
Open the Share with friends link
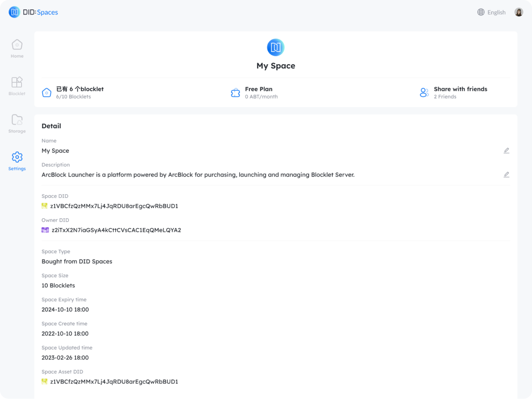pos(460,89)
